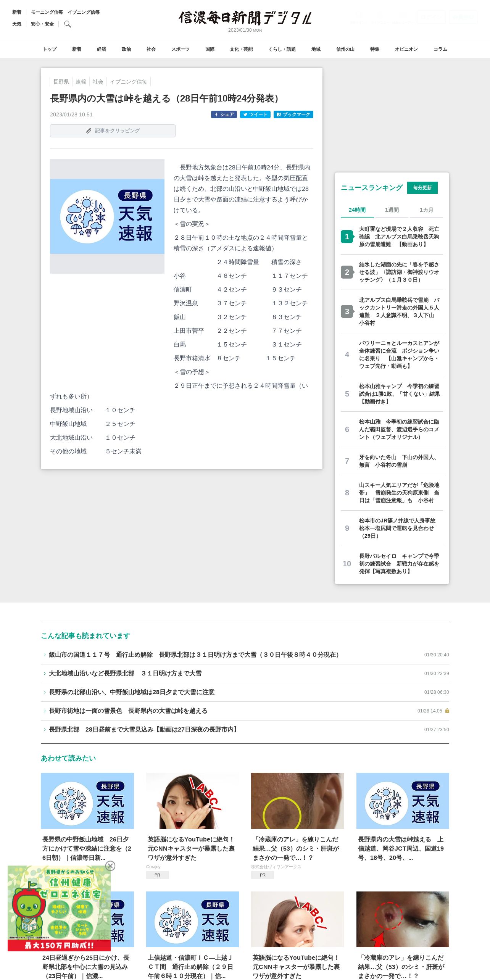Click the red-circle eye ad thumbnail

[403, 919]
